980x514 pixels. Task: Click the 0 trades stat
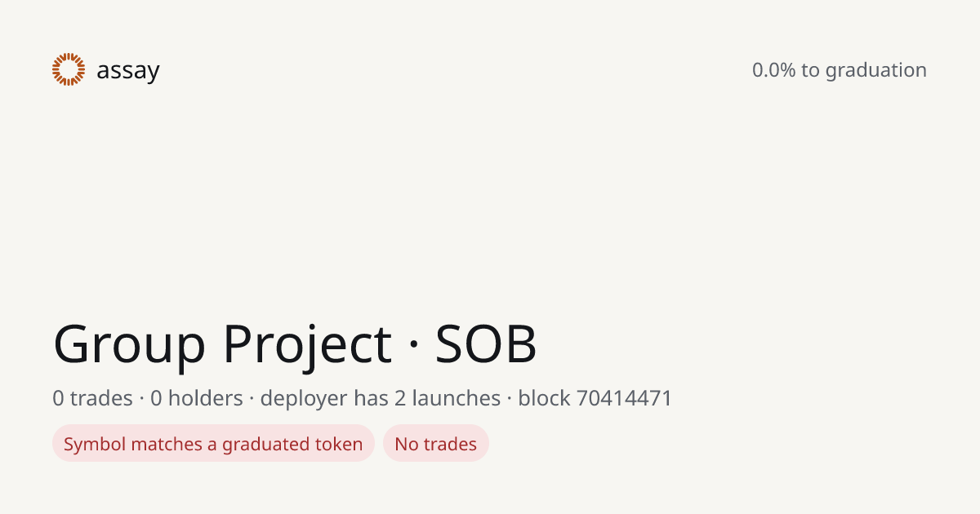point(92,398)
